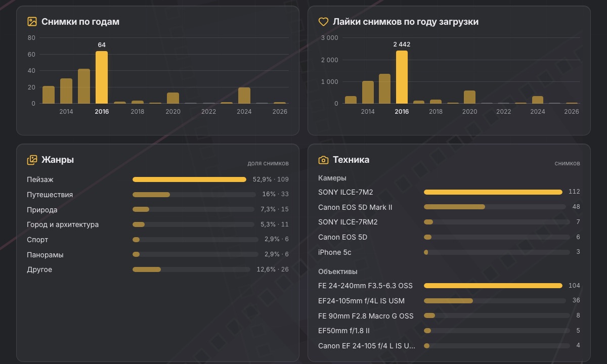607x364 pixels.
Task: Click the gallery icon next to "Жанры"
Action: click(32, 160)
